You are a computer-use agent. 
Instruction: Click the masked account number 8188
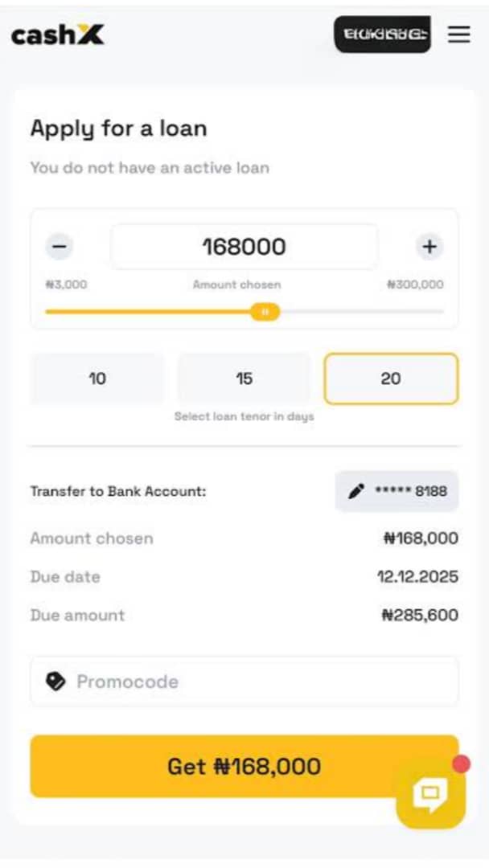click(x=417, y=491)
